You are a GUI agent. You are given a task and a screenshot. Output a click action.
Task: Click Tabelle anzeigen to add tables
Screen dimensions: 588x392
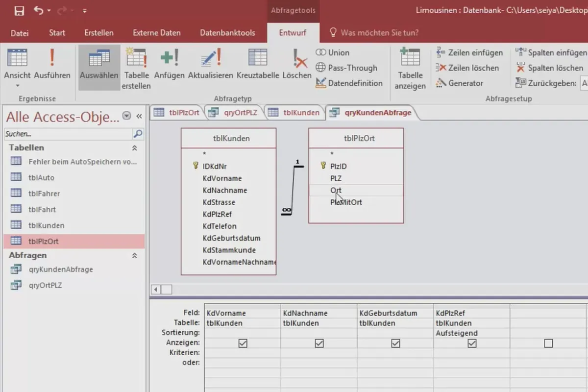point(410,69)
